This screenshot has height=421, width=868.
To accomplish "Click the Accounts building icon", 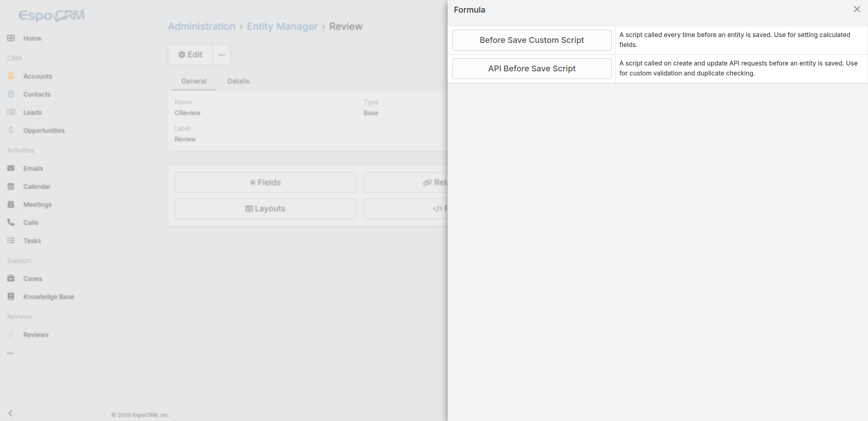I will tap(11, 76).
